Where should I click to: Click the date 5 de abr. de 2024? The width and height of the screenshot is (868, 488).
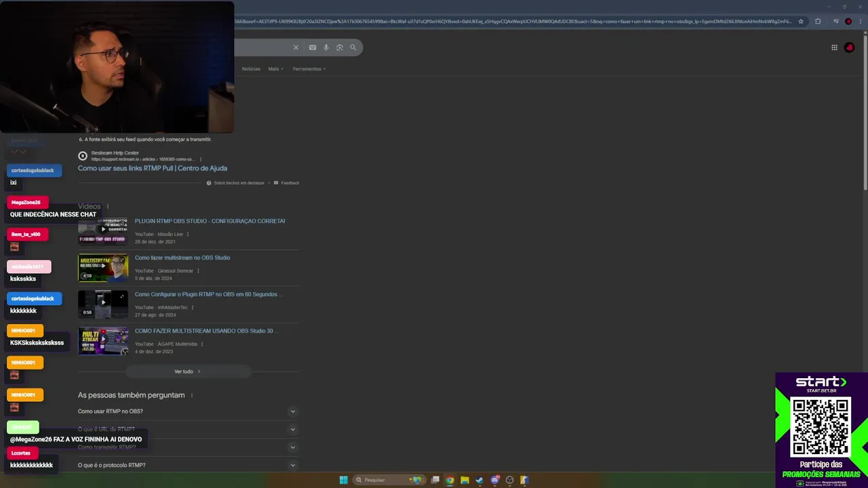153,279
